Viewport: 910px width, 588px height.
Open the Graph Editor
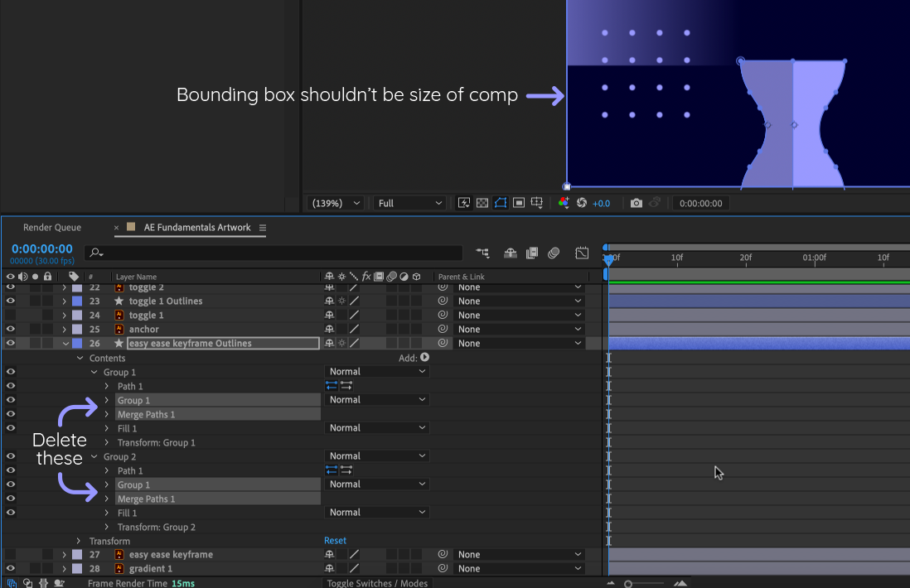[x=582, y=253]
